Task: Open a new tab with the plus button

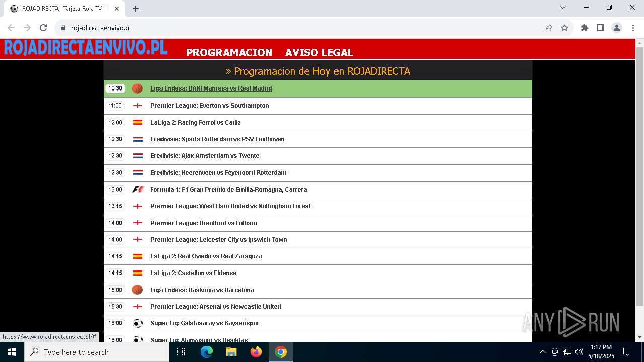Action: click(136, 9)
